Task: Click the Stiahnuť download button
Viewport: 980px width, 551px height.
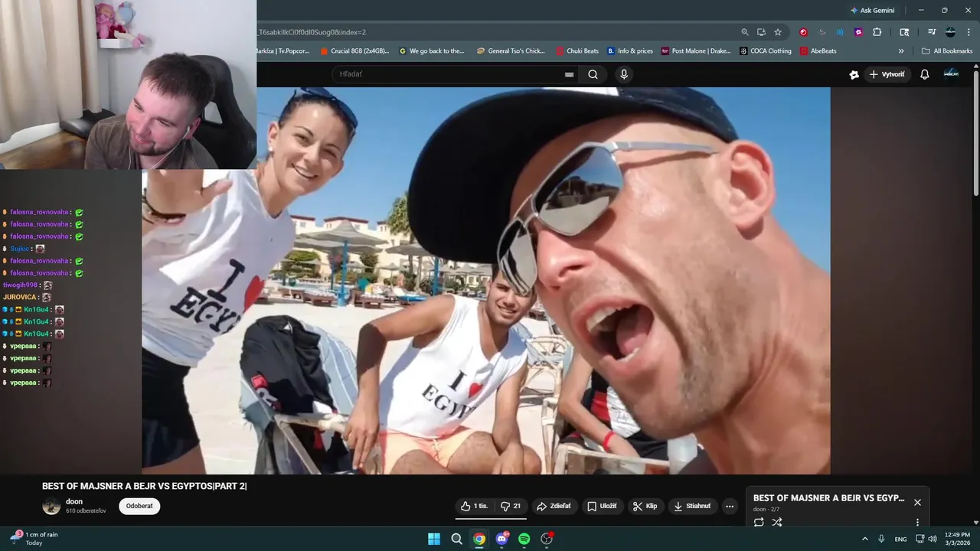Action: click(x=692, y=506)
